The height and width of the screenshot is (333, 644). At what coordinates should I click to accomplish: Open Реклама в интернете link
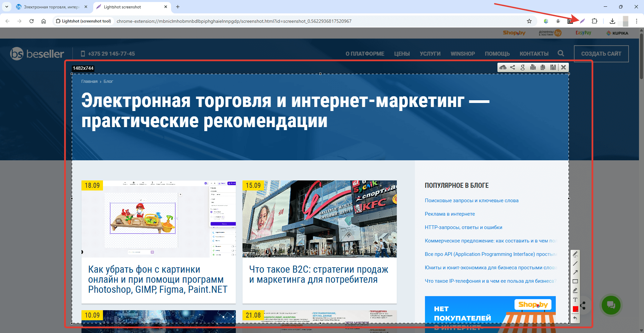[x=450, y=214]
